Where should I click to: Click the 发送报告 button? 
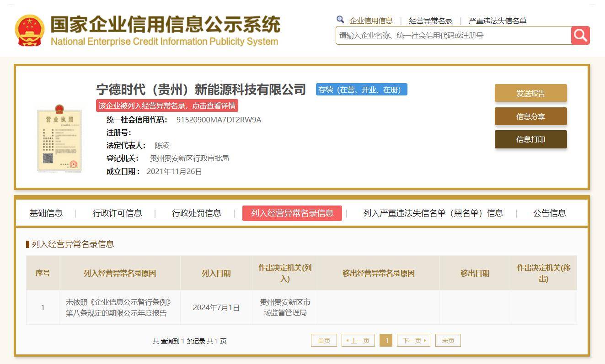click(x=530, y=93)
